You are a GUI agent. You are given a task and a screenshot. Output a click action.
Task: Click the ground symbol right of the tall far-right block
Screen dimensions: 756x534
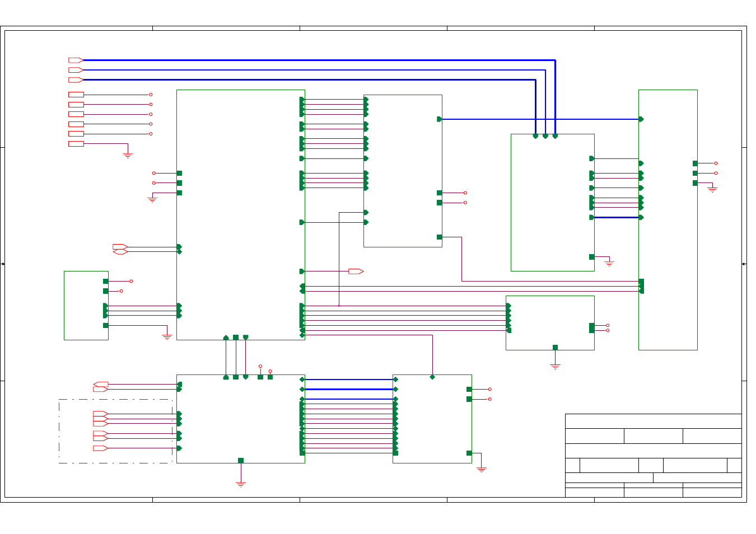[712, 189]
